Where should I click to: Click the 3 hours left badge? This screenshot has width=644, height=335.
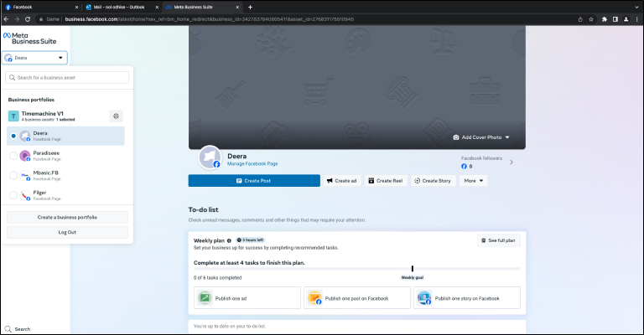251,240
